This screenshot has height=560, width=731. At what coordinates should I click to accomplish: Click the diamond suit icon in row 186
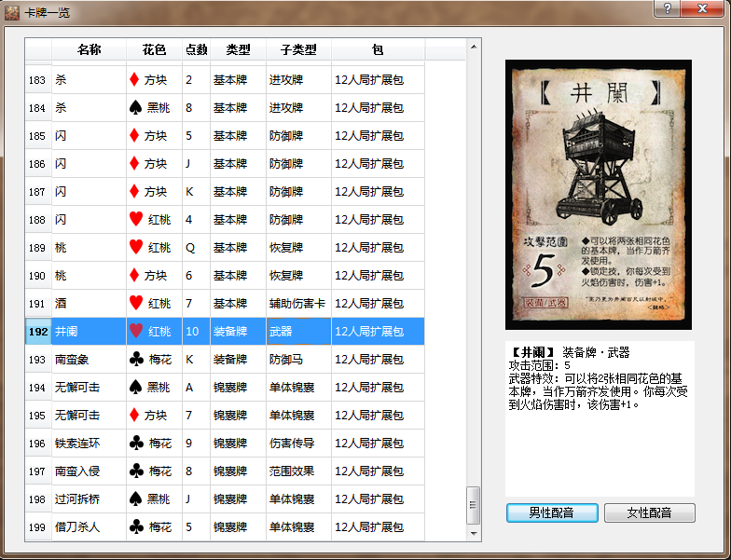pyautogui.click(x=134, y=164)
